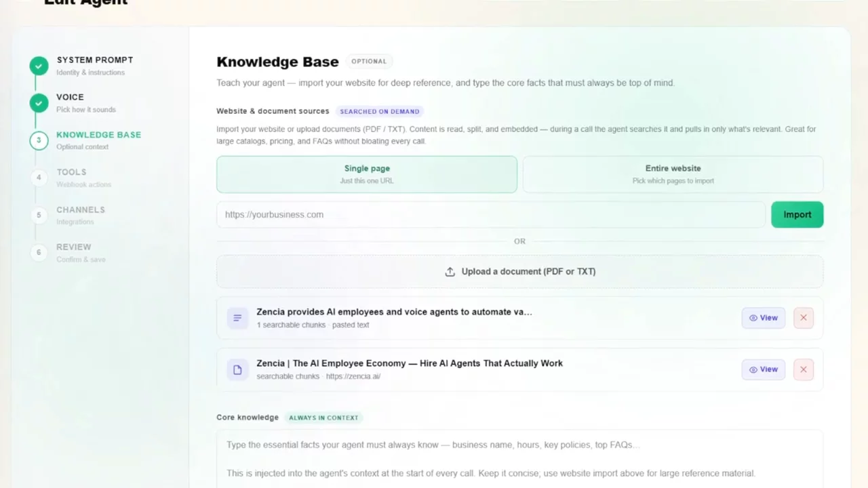Remove the zencia.ai website source
The height and width of the screenshot is (488, 868).
coord(804,369)
